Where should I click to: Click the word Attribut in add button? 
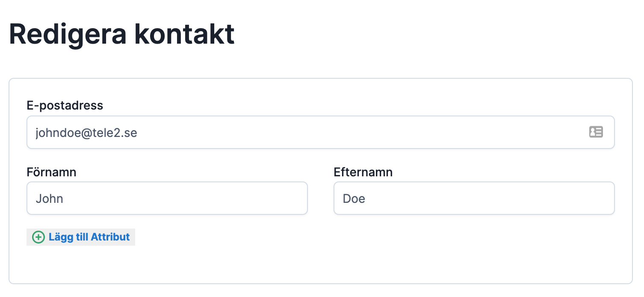(x=110, y=237)
